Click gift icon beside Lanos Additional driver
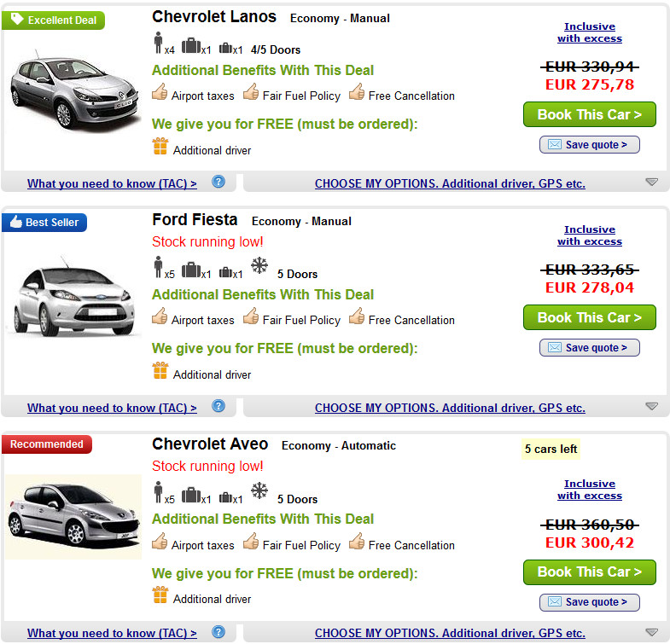The width and height of the screenshot is (670, 644). pyautogui.click(x=160, y=147)
